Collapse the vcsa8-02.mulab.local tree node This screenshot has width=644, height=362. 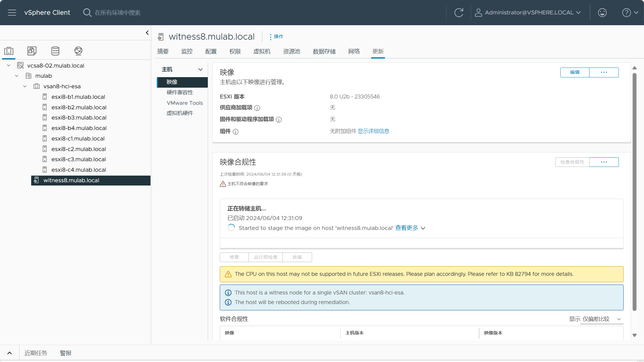point(9,65)
